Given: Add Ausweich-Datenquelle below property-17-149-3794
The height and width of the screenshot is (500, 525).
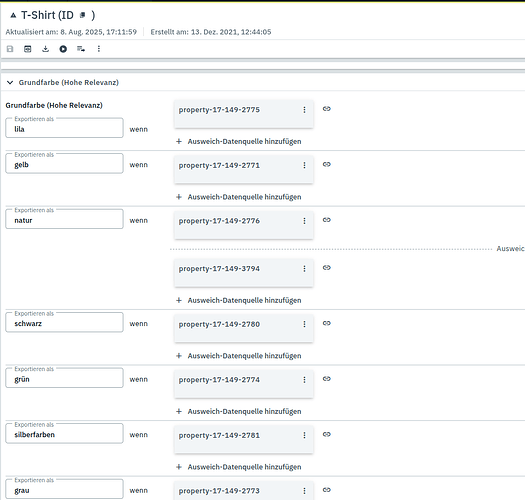Looking at the screenshot, I should 239,300.
